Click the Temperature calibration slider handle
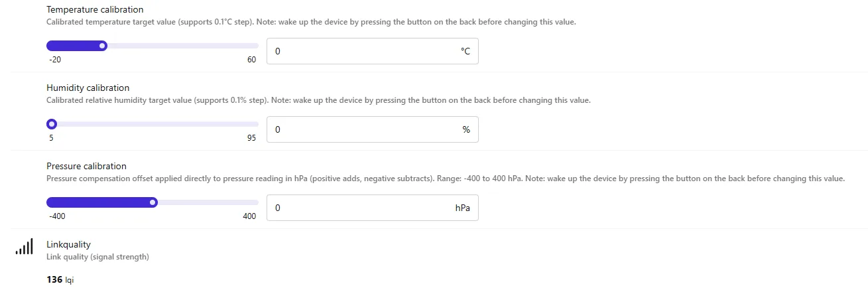 coord(102,46)
